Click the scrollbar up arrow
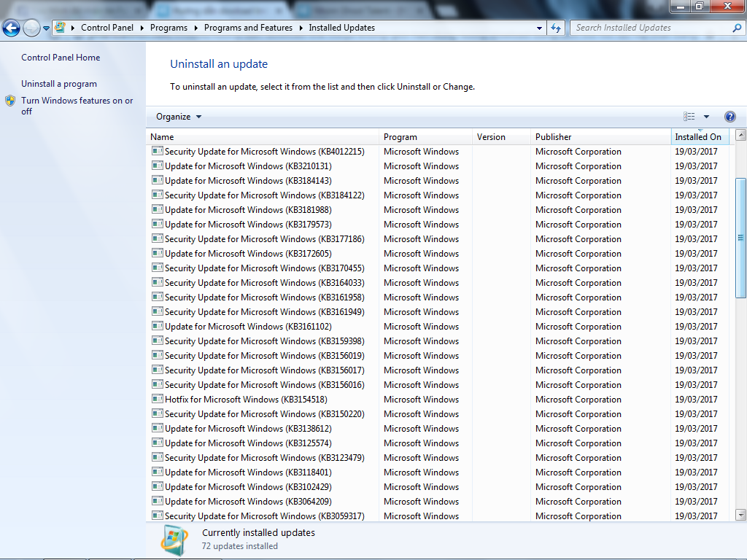Viewport: 747px width, 560px height. pos(740,135)
